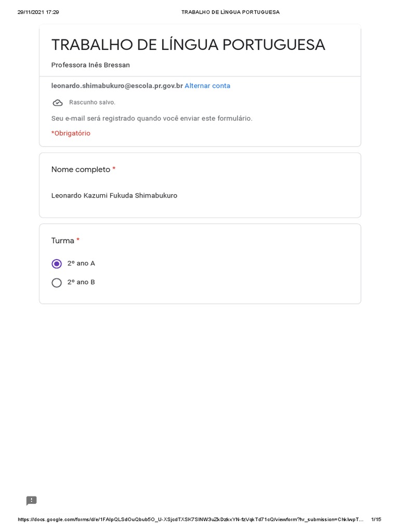Click the docs.google.com forms URL in footer
Viewport: 399px width, 532px height.
190,520
